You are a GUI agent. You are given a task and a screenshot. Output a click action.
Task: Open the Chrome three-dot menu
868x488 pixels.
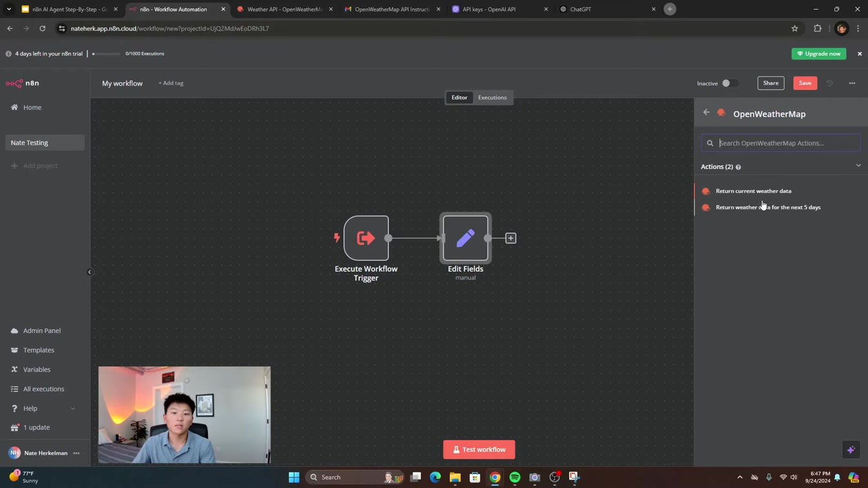pyautogui.click(x=858, y=28)
